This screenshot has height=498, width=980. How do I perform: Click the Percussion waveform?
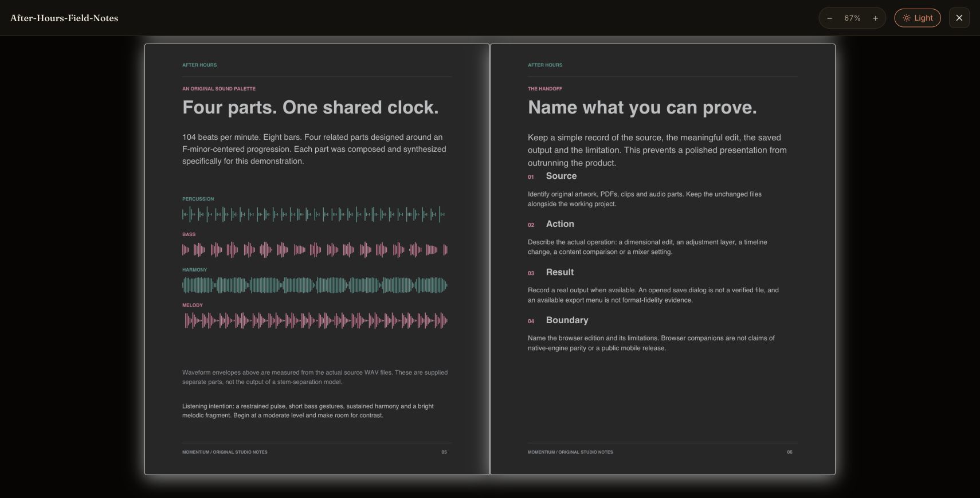[314, 214]
